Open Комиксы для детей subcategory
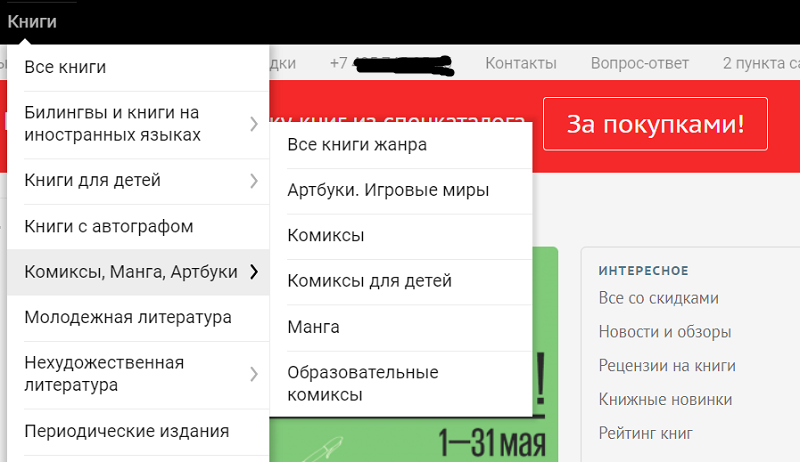Image resolution: width=800 pixels, height=462 pixels. 369,281
